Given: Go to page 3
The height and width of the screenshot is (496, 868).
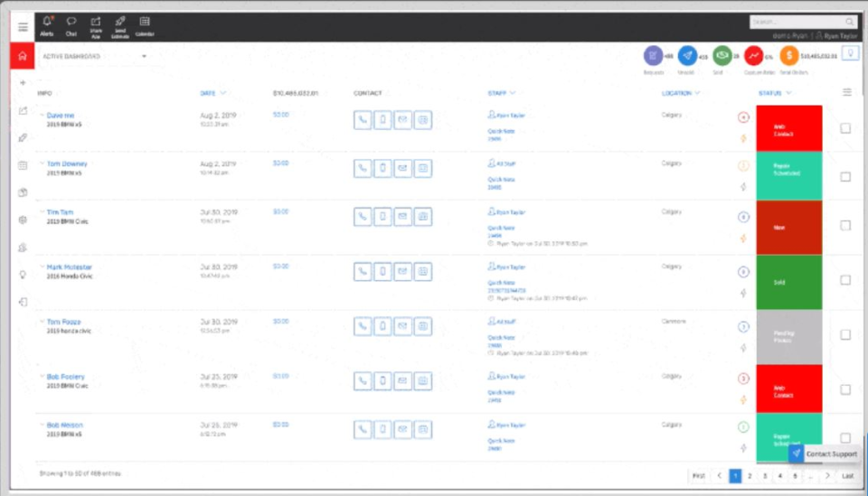Looking at the screenshot, I should tap(765, 475).
